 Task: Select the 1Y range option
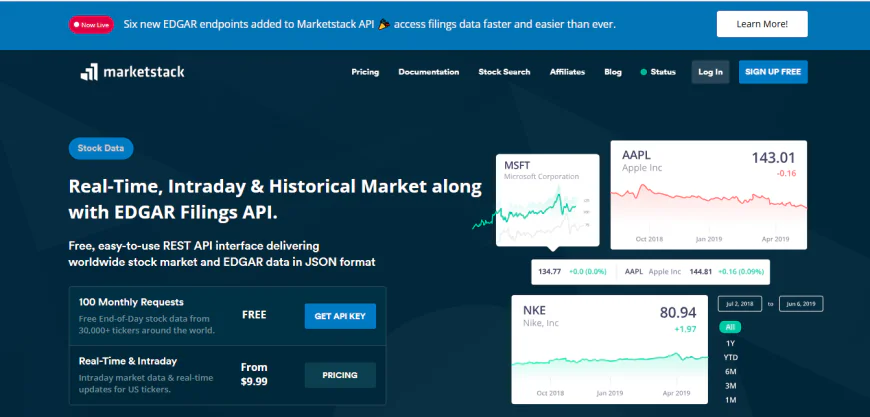(730, 343)
